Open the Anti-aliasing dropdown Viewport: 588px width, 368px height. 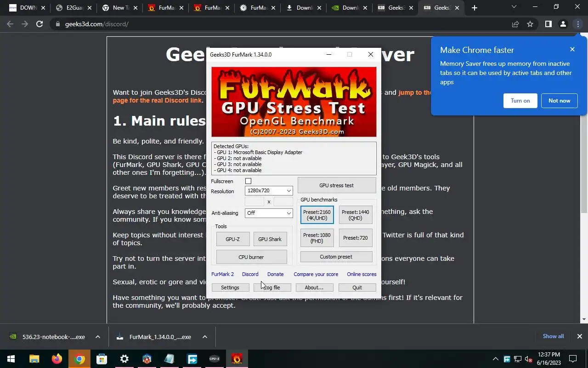[x=269, y=213]
